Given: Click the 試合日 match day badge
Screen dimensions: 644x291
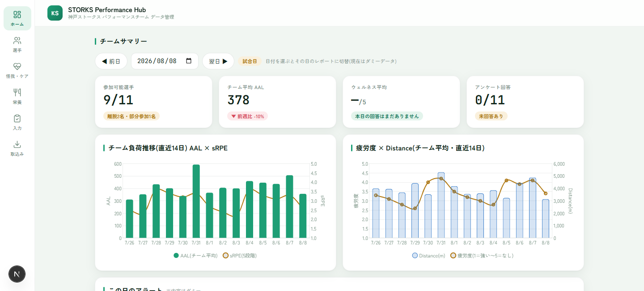Looking at the screenshot, I should 250,61.
